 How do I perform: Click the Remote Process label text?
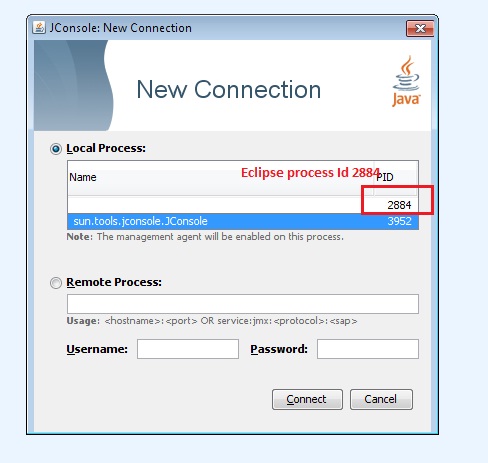tap(114, 282)
